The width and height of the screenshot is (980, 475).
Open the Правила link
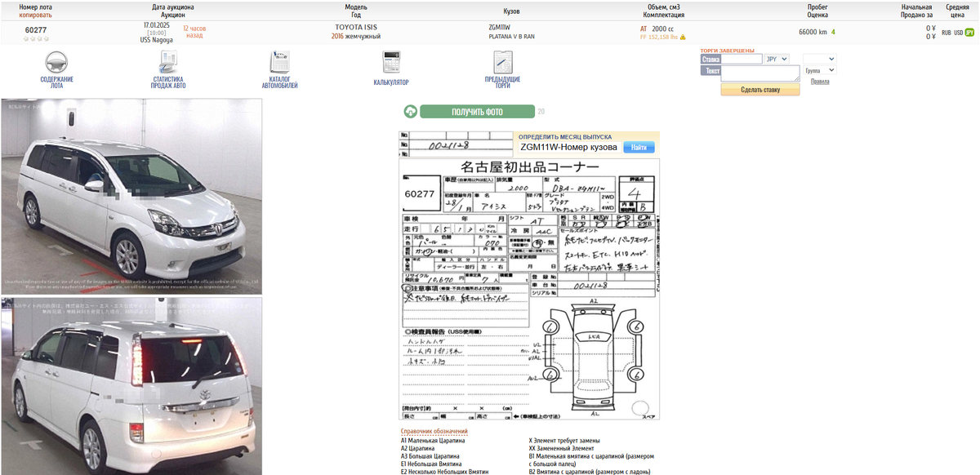coord(820,82)
